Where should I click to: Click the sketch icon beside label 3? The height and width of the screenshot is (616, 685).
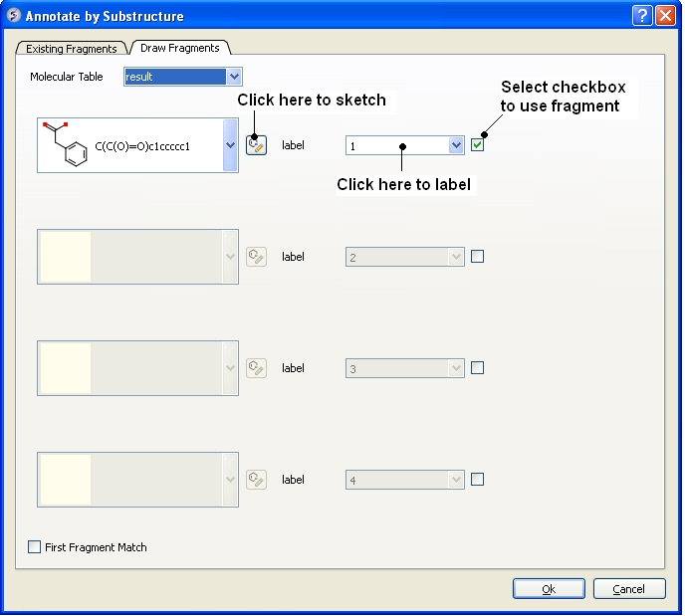[x=256, y=368]
